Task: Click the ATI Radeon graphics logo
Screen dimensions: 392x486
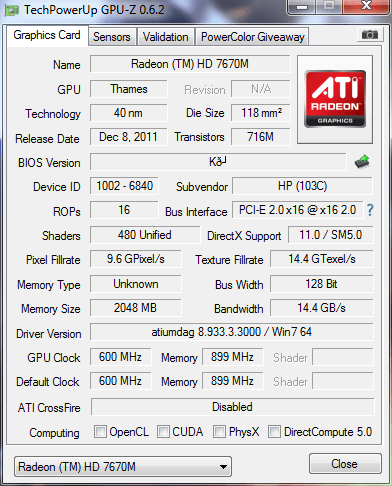Action: pos(335,99)
